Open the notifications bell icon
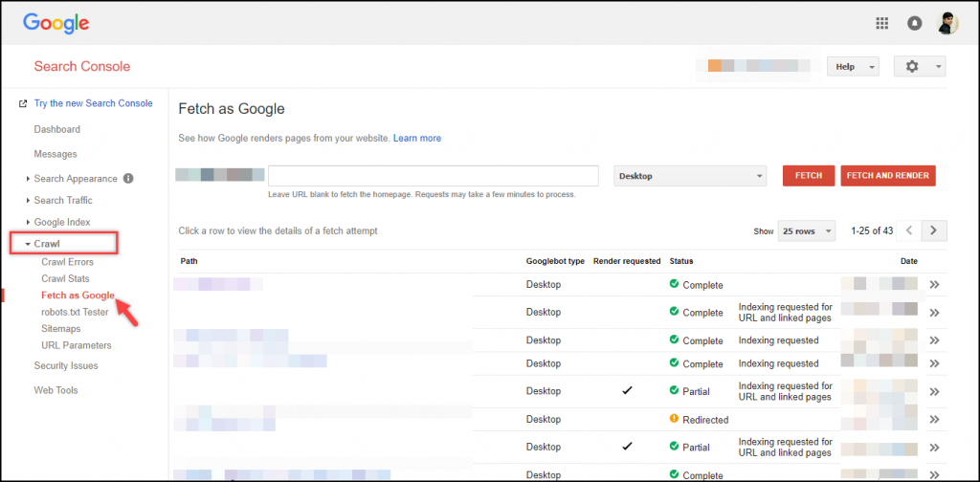Screen dimensions: 980x482 (x=914, y=23)
